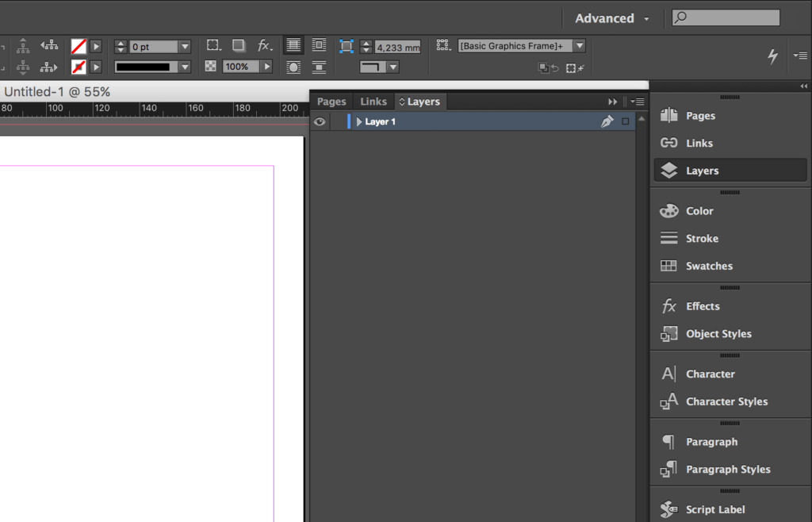Viewport: 812px width, 522px height.
Task: Expand the fill swatch flyout arrow
Action: point(96,47)
